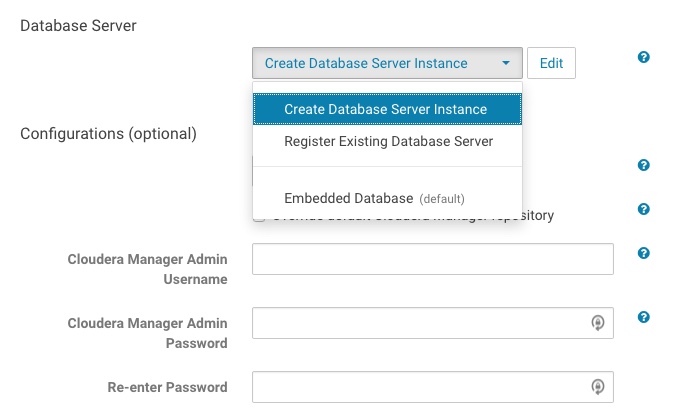Click help icon below Configurations heading
Screen dimensions: 674x416
pyautogui.click(x=644, y=166)
